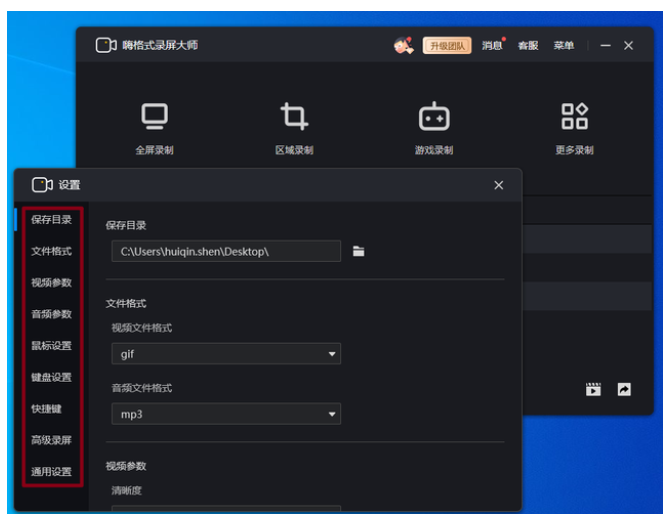
Task: Open the more recording modes icon
Action: tap(574, 117)
